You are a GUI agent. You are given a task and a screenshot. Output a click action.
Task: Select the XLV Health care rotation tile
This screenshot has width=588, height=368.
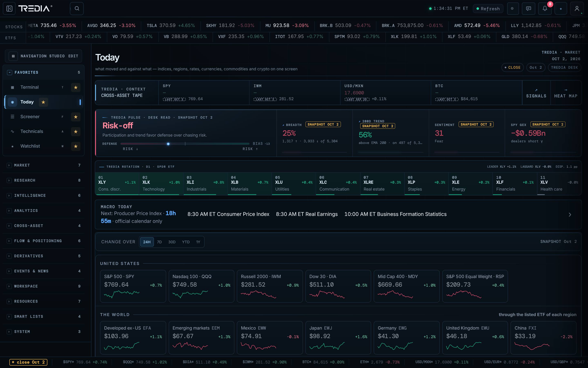pos(559,184)
